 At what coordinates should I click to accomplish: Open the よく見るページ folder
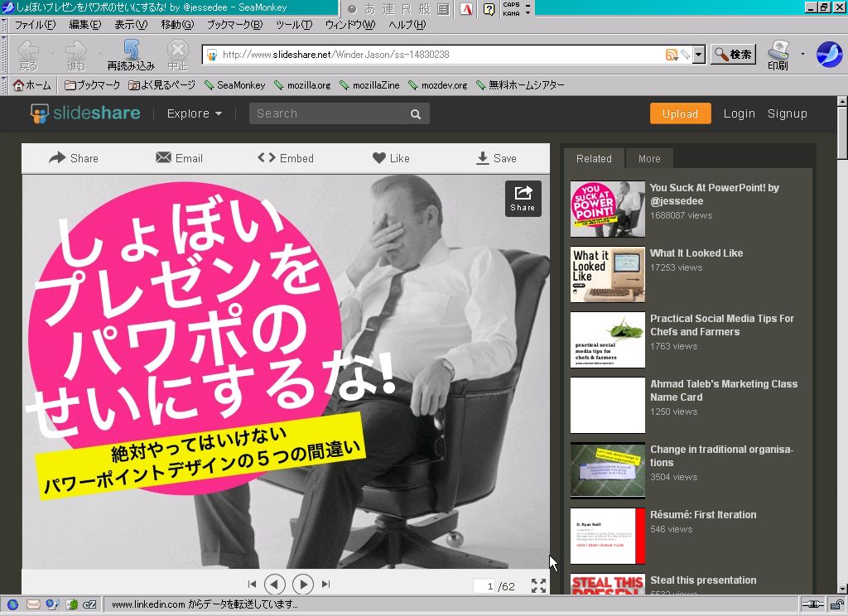(x=161, y=85)
